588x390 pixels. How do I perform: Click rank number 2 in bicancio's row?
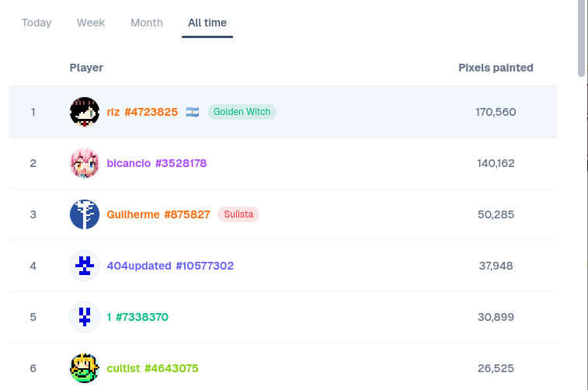[33, 163]
